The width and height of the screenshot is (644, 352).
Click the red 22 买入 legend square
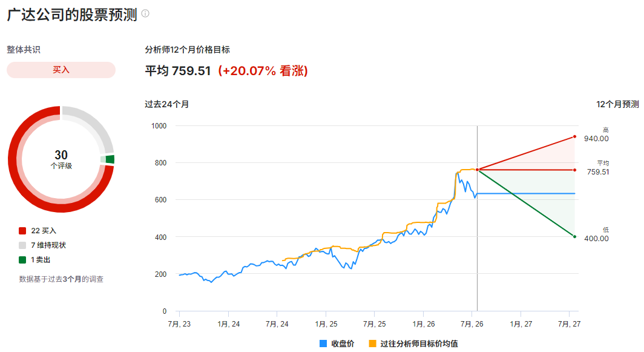click(x=22, y=231)
